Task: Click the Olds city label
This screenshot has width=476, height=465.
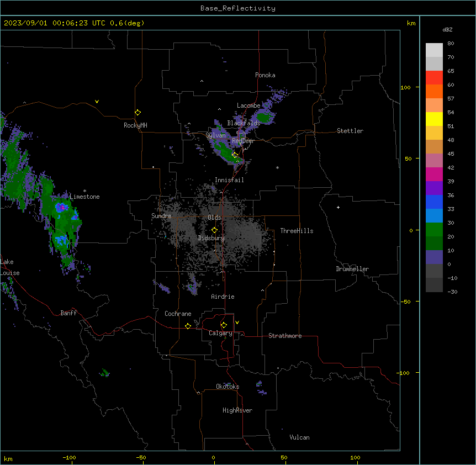Action: [x=214, y=218]
